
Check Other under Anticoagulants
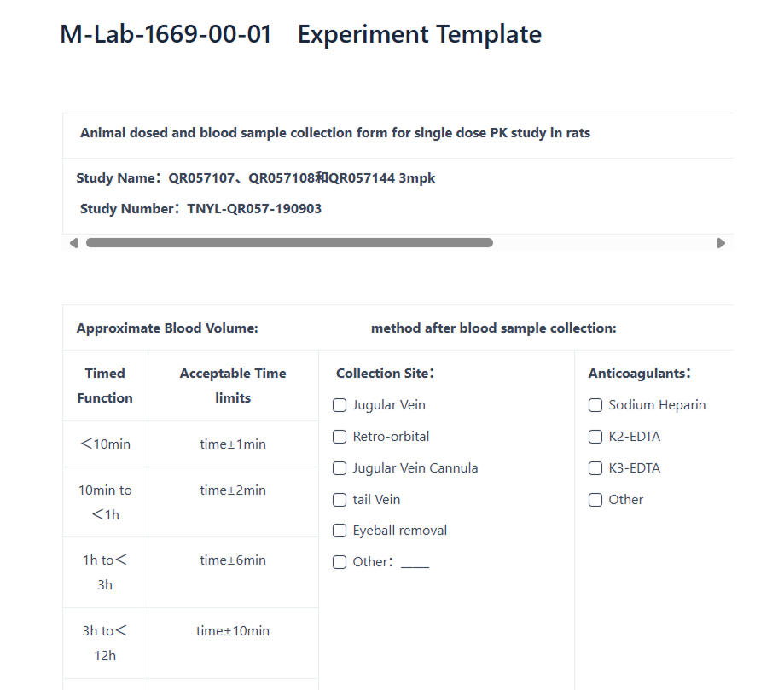595,500
